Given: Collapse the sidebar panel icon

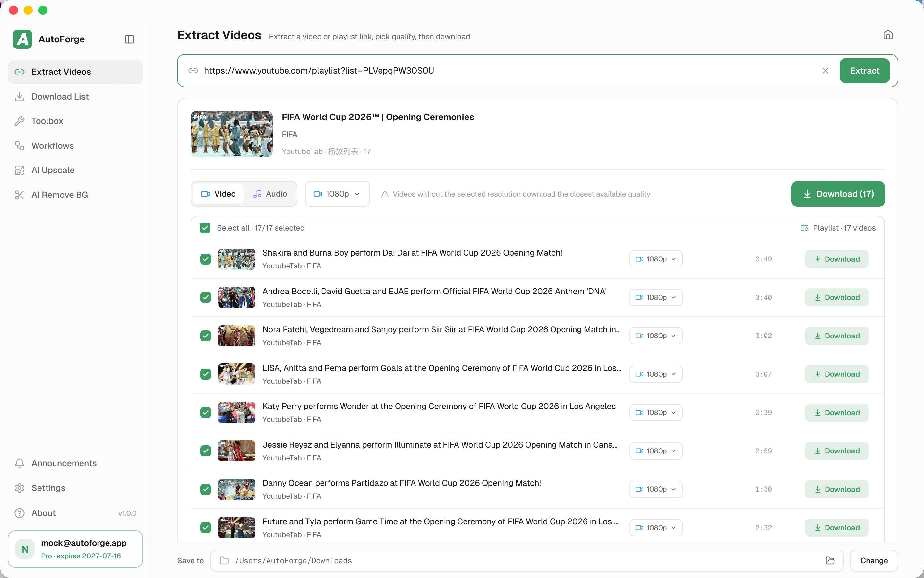Looking at the screenshot, I should pos(129,39).
